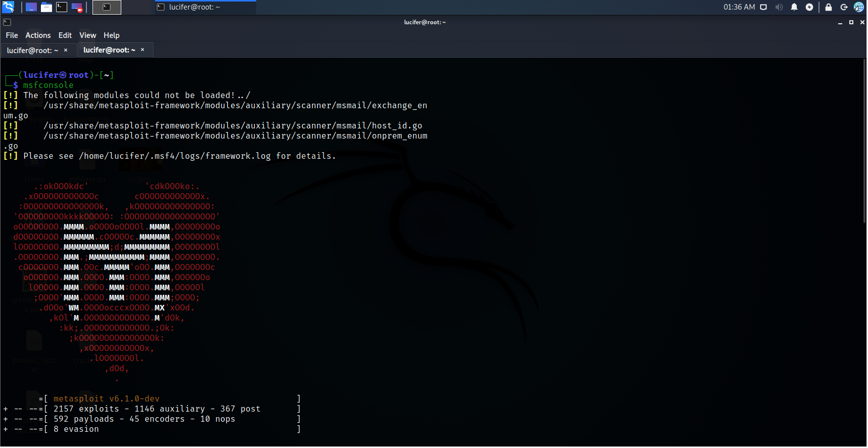Click the 01:36 AM panel clock
This screenshot has width=868, height=448.
pyautogui.click(x=739, y=7)
